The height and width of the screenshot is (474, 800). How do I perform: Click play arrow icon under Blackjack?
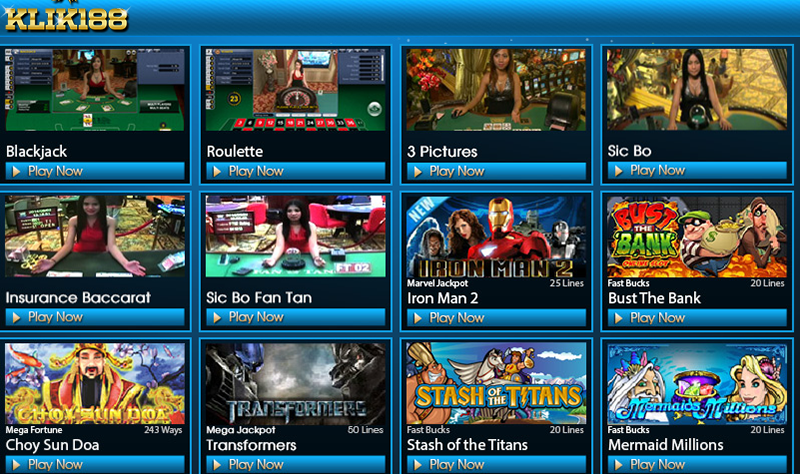[x=16, y=171]
